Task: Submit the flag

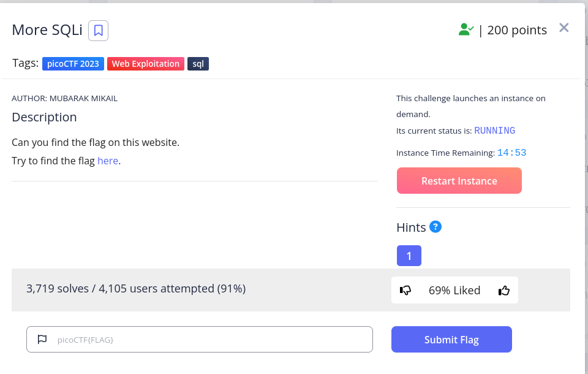Action: coord(451,339)
